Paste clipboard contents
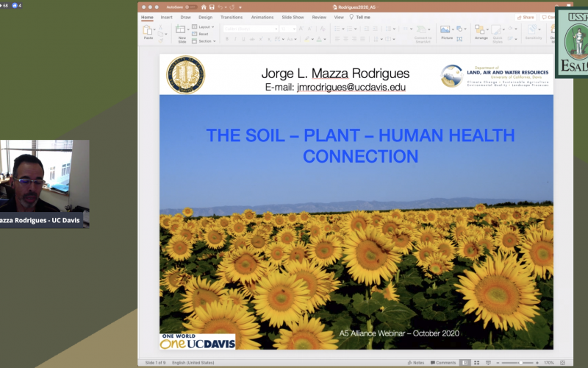Image resolution: width=588 pixels, height=368 pixels. pyautogui.click(x=148, y=32)
